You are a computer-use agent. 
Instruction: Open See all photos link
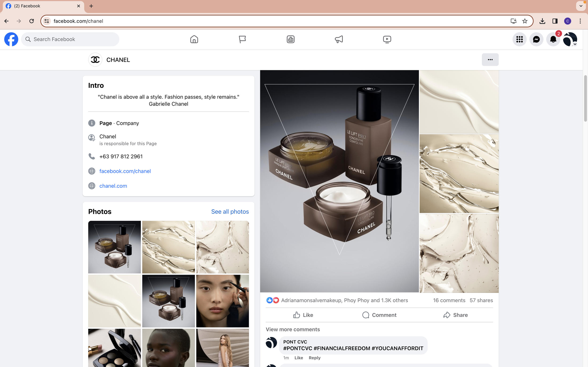click(230, 212)
